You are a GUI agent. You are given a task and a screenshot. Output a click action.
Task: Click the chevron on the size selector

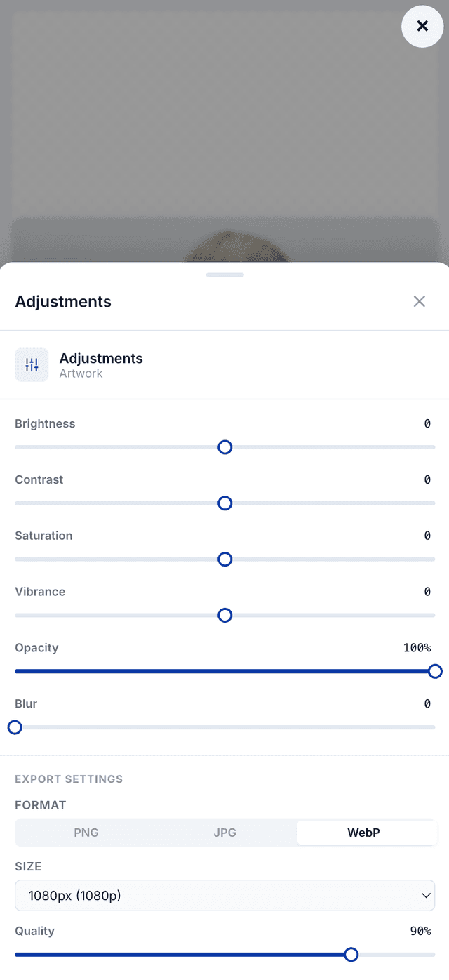pos(426,895)
